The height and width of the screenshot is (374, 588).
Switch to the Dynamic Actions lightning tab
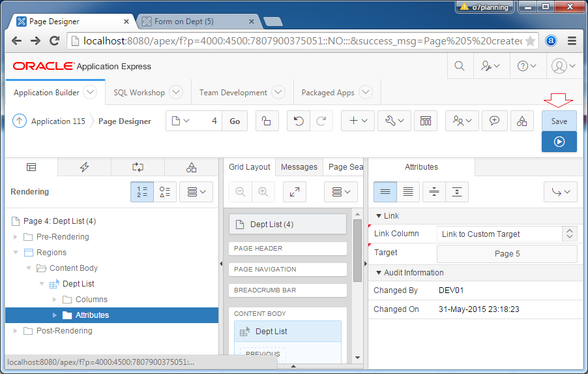pos(84,167)
